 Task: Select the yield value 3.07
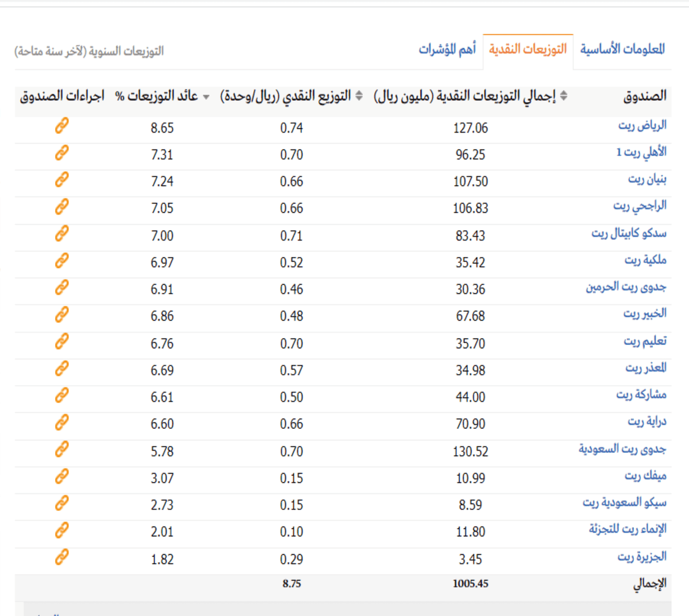click(x=162, y=479)
